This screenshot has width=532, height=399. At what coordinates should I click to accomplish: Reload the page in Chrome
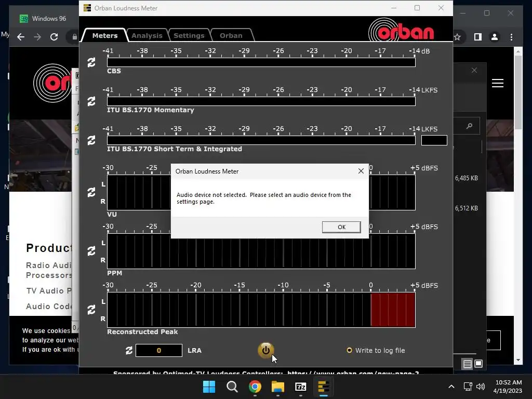(x=54, y=37)
